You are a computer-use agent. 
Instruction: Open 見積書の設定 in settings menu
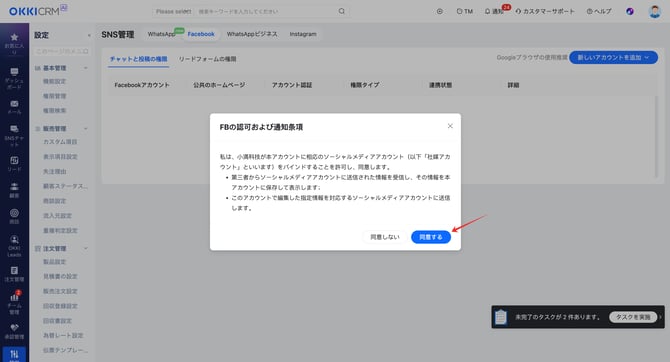60,277
